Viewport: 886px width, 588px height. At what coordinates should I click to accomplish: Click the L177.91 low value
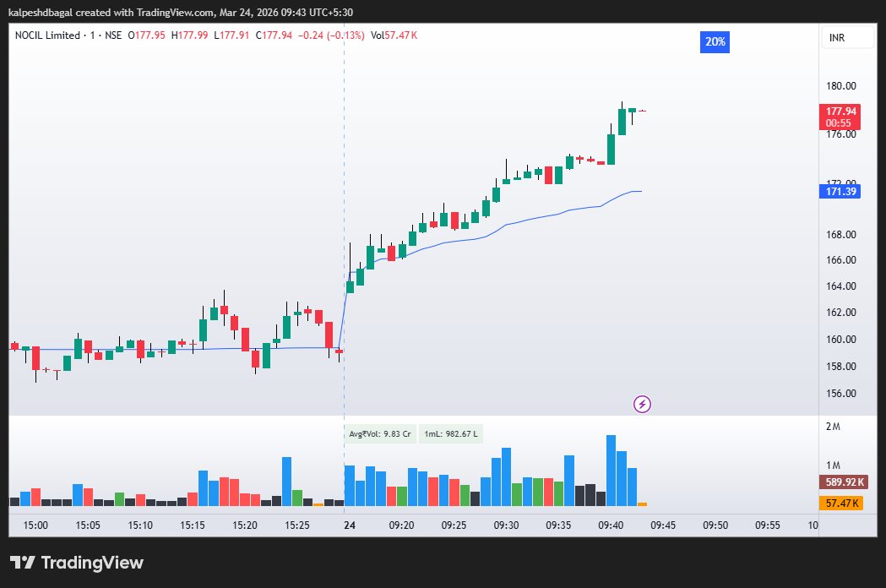tap(231, 35)
